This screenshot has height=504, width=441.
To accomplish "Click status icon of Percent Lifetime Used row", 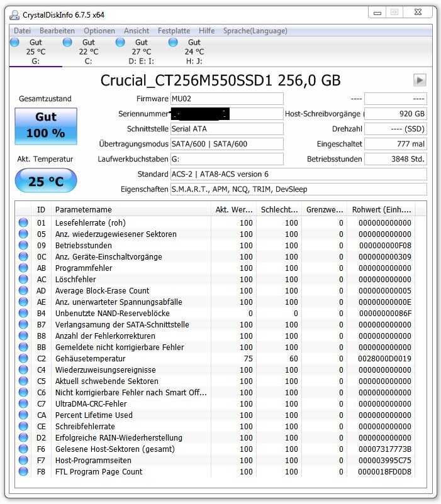I will [x=23, y=415].
